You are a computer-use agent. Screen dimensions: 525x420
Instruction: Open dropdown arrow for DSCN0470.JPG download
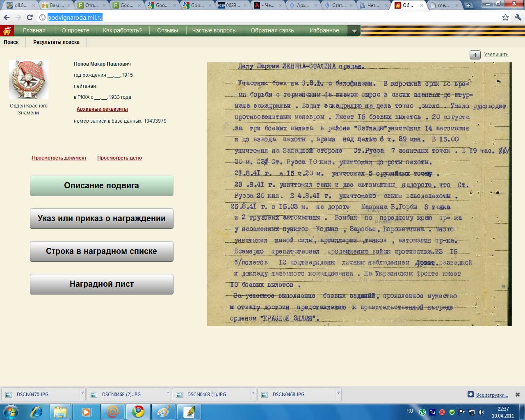(x=82, y=394)
